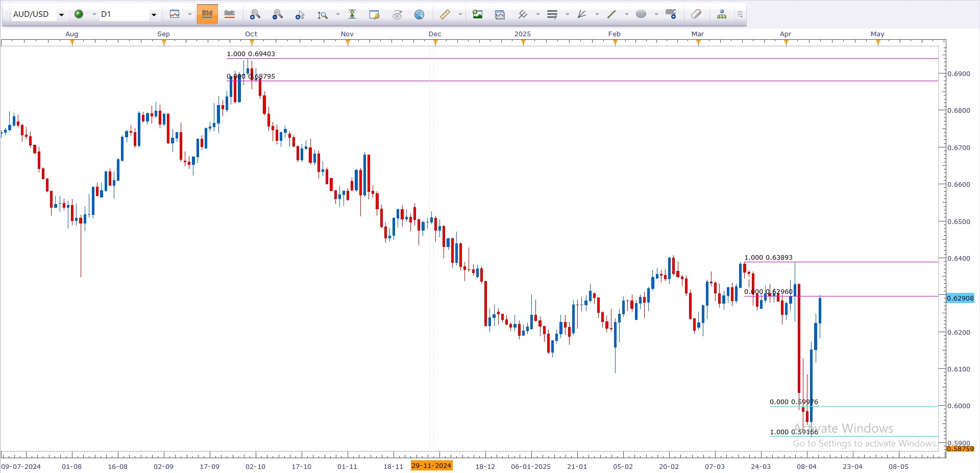The height and width of the screenshot is (473, 980).
Task: Click the eraser tool icon
Action: pyautogui.click(x=696, y=14)
